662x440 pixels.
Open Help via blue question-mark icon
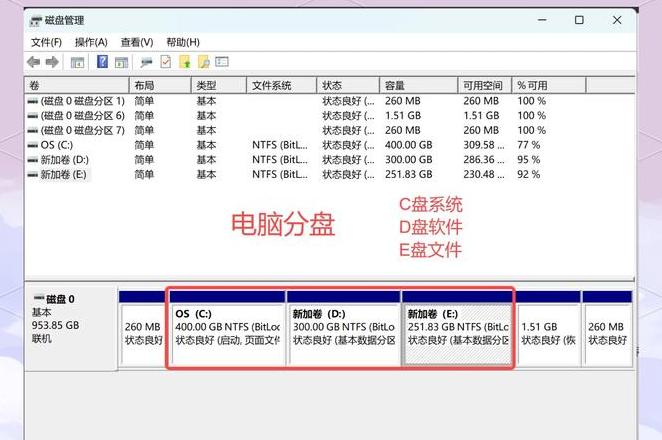(102, 62)
